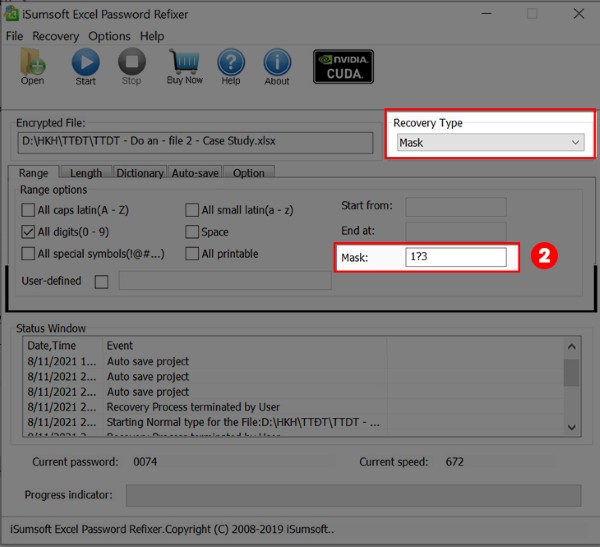Click the Open file toolbar icon
600x547 pixels.
(33, 65)
